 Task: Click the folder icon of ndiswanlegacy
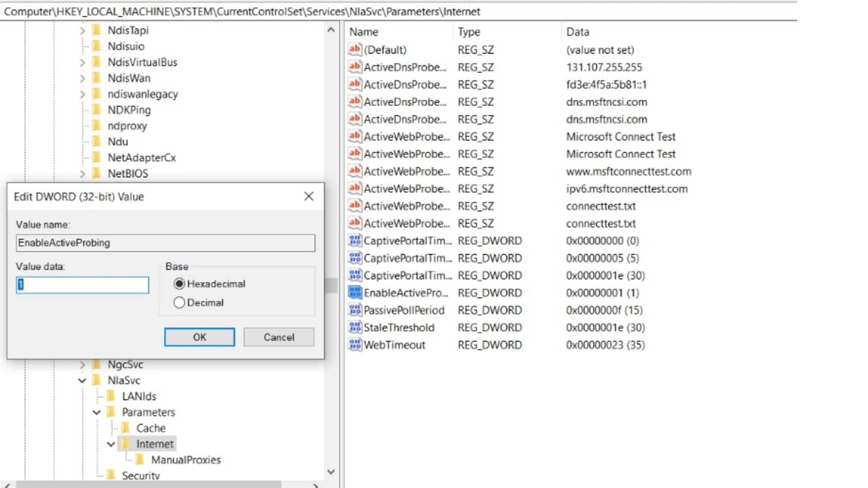[x=96, y=94]
